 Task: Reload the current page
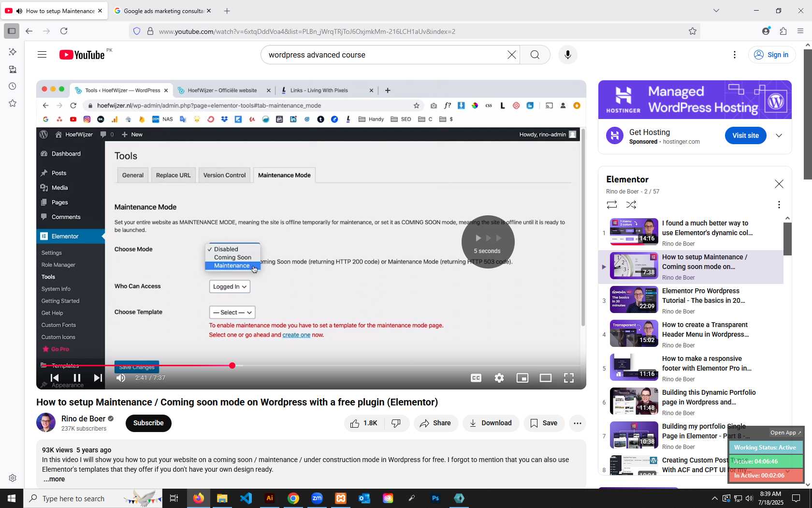point(64,31)
